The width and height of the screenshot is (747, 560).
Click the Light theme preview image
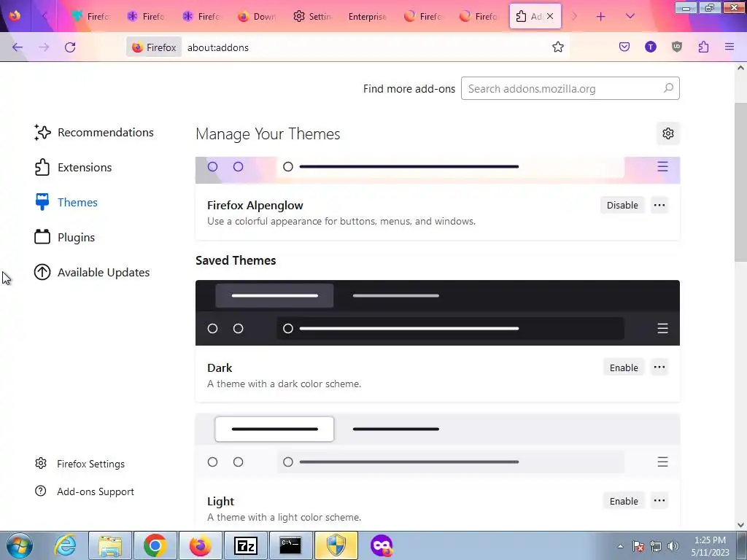click(438, 447)
